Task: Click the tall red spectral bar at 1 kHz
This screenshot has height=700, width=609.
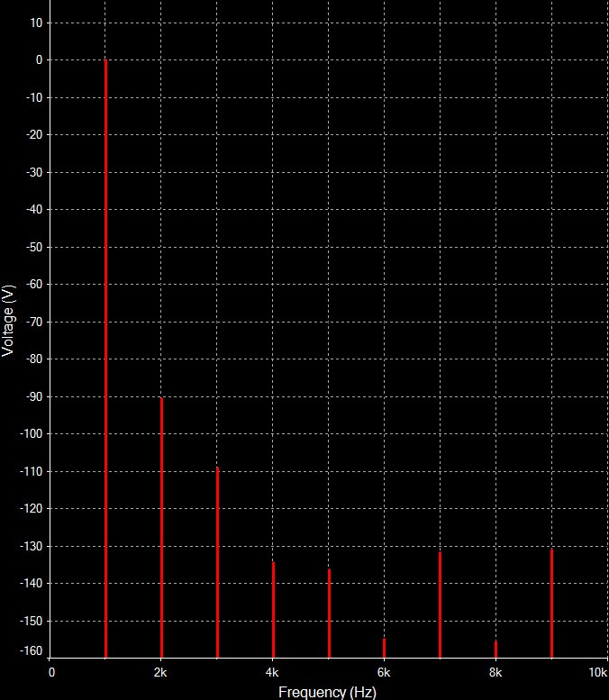Action: click(x=105, y=359)
